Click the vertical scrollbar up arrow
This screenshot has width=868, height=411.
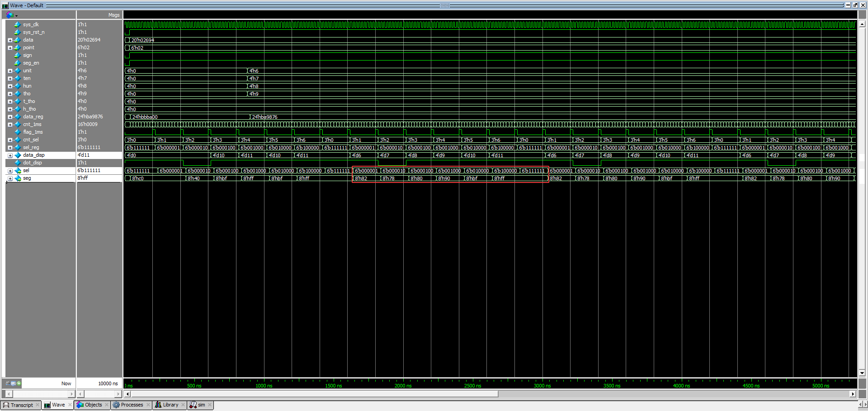click(862, 24)
